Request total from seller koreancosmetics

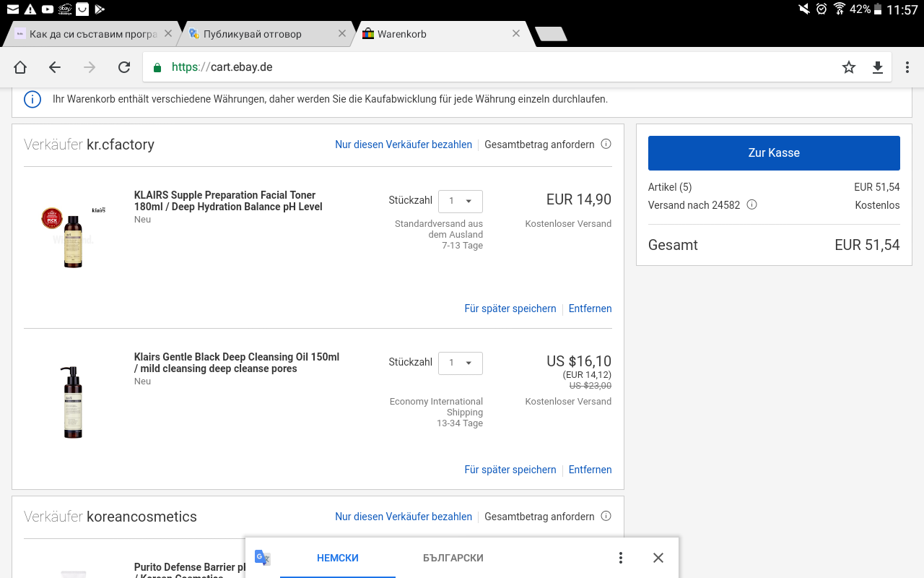pyautogui.click(x=539, y=517)
